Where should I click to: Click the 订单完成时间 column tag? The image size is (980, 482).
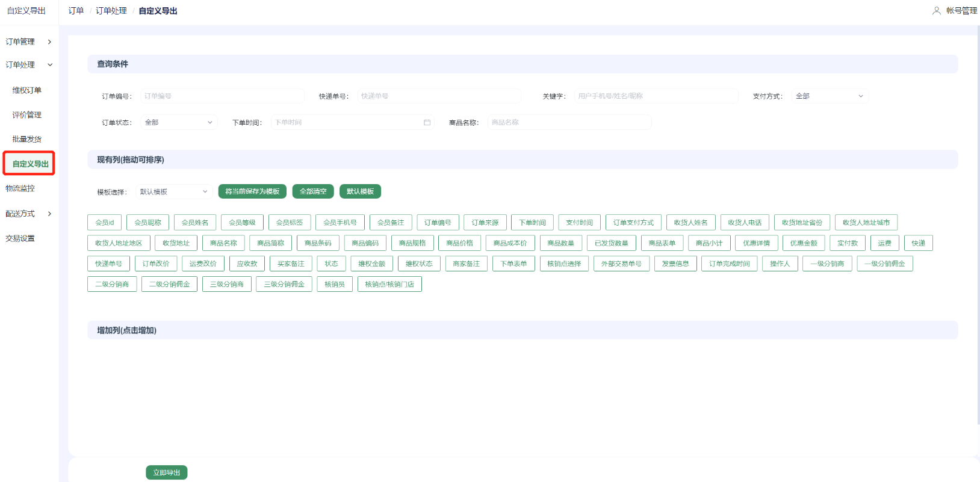[730, 264]
